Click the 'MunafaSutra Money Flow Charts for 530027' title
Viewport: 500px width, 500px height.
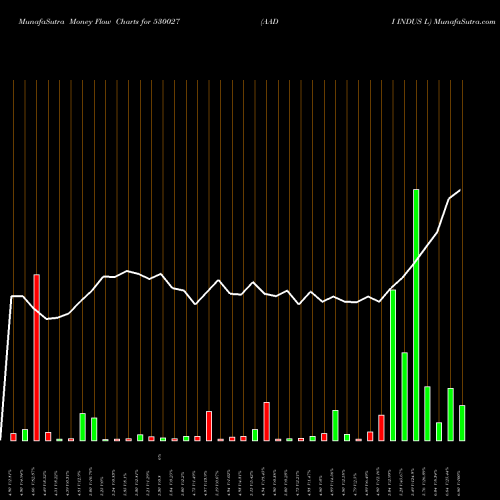(x=99, y=22)
